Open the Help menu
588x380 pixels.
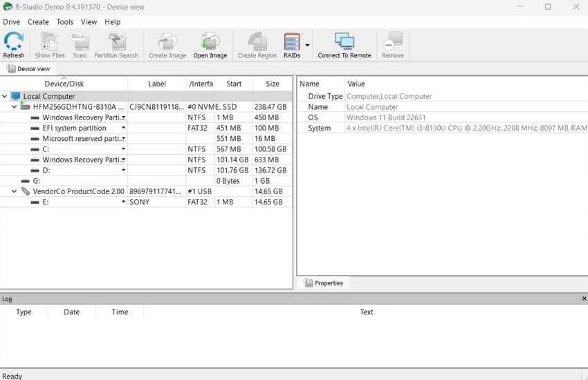[x=113, y=21]
